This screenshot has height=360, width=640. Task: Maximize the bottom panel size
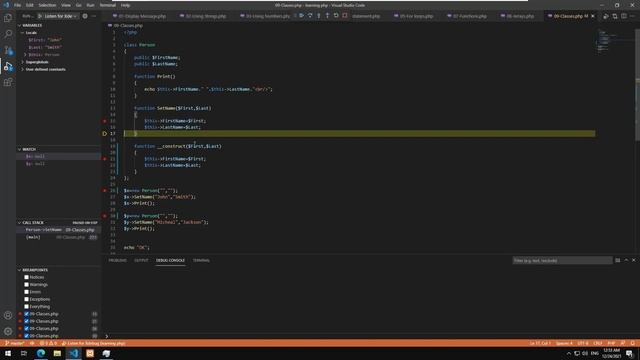point(626,260)
